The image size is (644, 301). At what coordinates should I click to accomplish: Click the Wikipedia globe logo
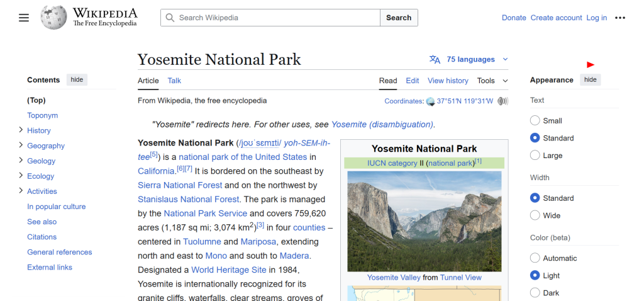[x=53, y=18]
